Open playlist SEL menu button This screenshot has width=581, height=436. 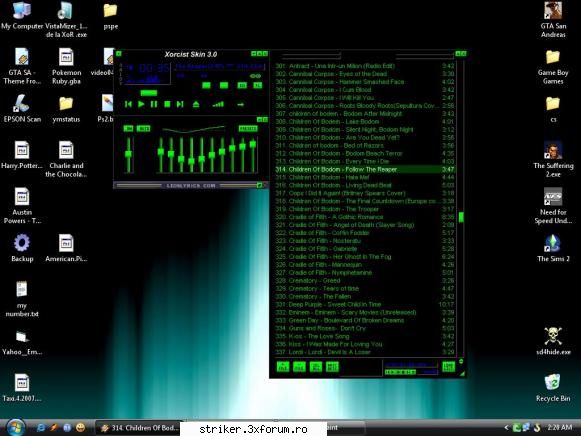point(316,367)
